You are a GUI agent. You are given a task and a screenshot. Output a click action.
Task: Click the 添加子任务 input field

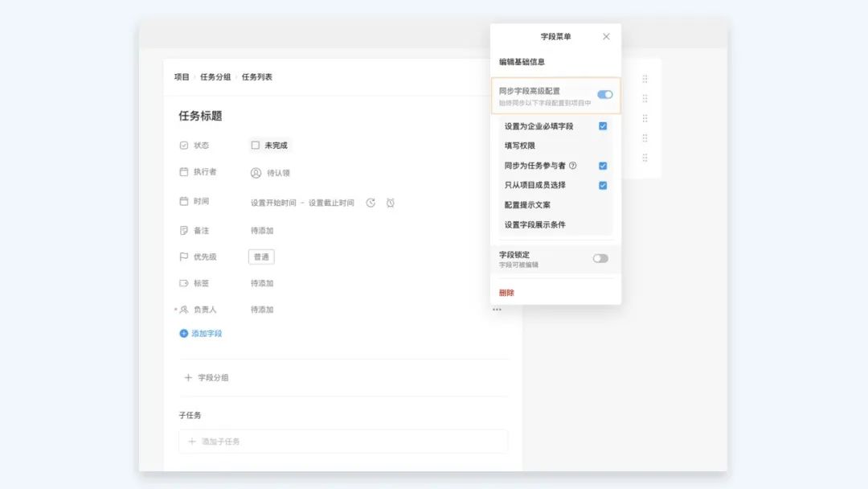click(x=343, y=442)
